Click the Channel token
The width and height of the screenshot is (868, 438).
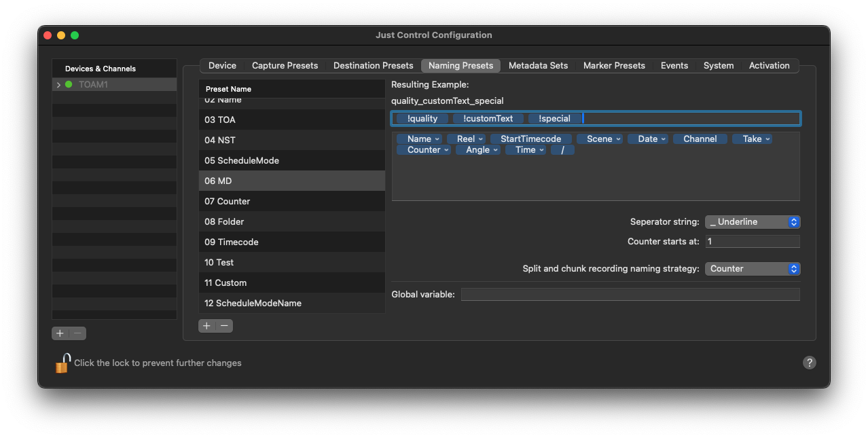(x=700, y=139)
